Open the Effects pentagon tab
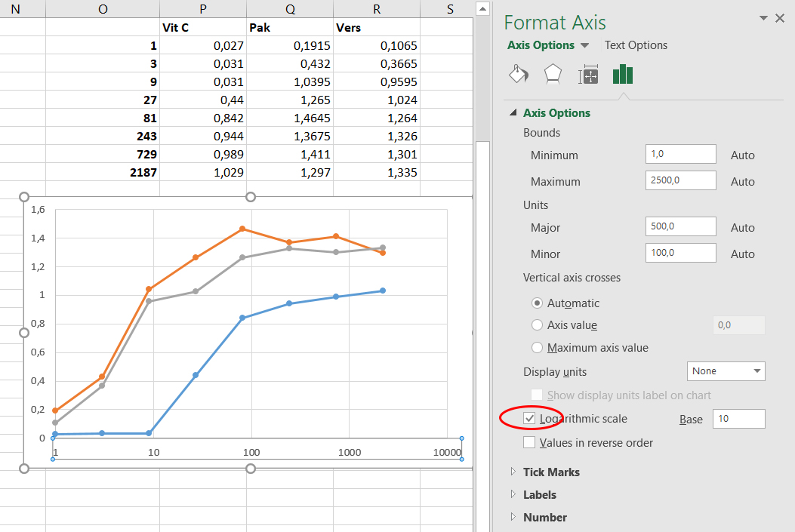Image resolution: width=795 pixels, height=532 pixels. 553,74
